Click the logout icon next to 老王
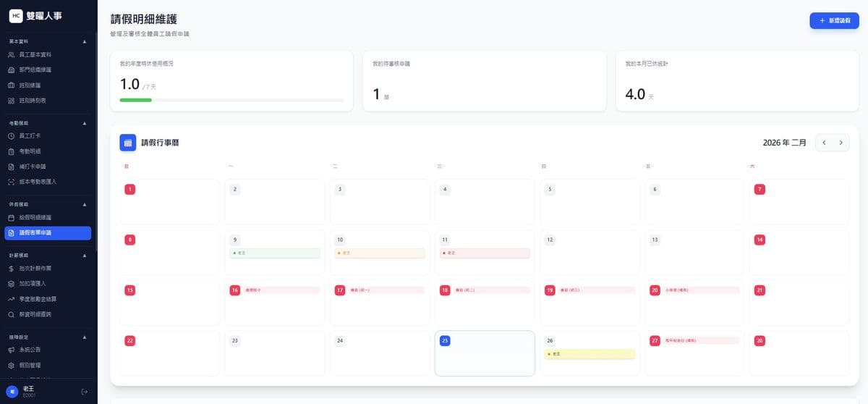Screen dimensions: 868x404 click(84, 392)
